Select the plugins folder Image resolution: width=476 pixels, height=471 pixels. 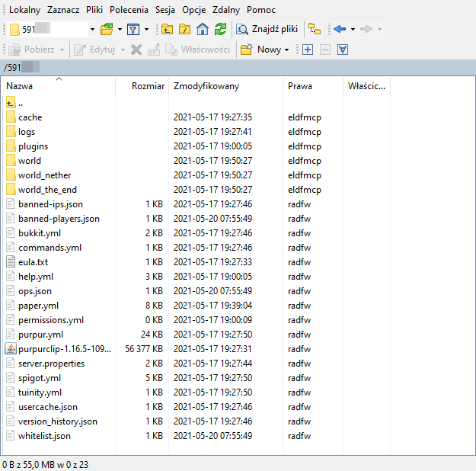point(33,146)
